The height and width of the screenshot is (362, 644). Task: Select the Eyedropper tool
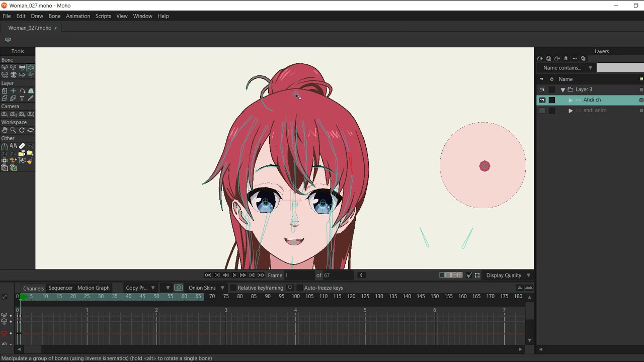click(x=31, y=99)
